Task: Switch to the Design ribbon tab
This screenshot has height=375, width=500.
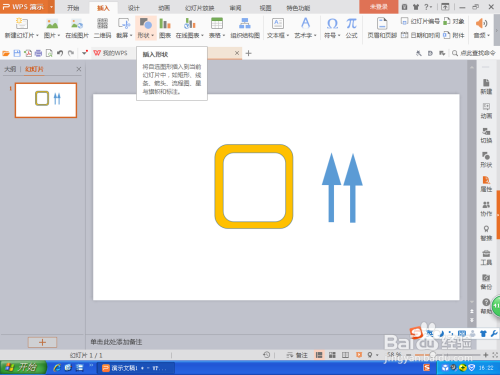Action: tap(134, 8)
